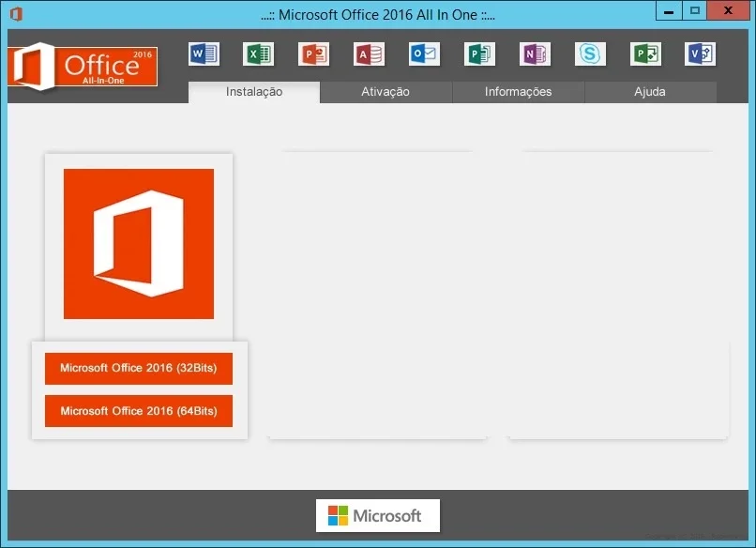Minimize the installer window

click(669, 10)
